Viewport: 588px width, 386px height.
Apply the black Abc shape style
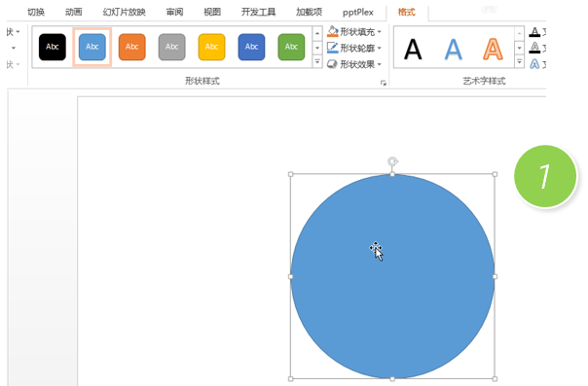point(53,47)
